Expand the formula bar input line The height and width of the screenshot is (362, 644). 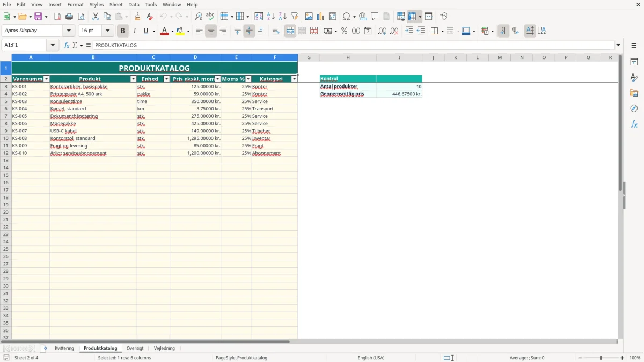coord(618,45)
